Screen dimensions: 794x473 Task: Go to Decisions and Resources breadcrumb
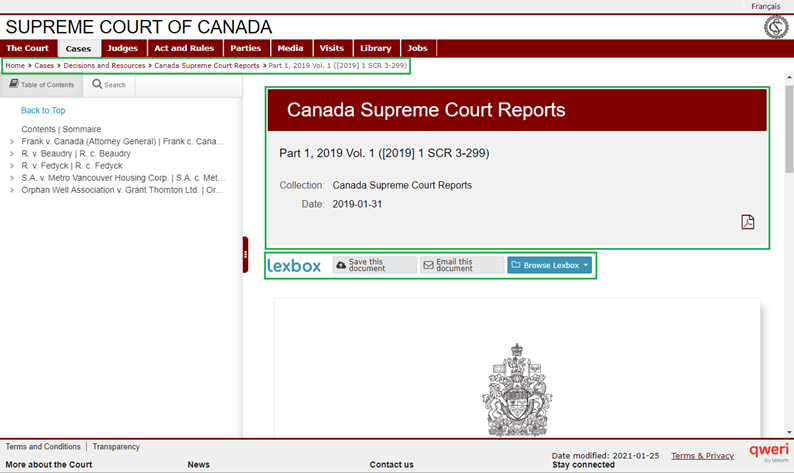coord(105,65)
